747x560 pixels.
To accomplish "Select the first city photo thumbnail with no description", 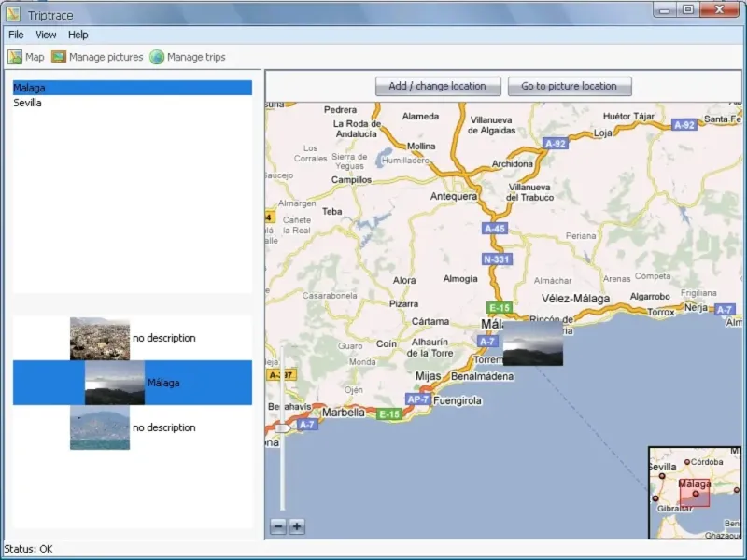I will pos(100,339).
